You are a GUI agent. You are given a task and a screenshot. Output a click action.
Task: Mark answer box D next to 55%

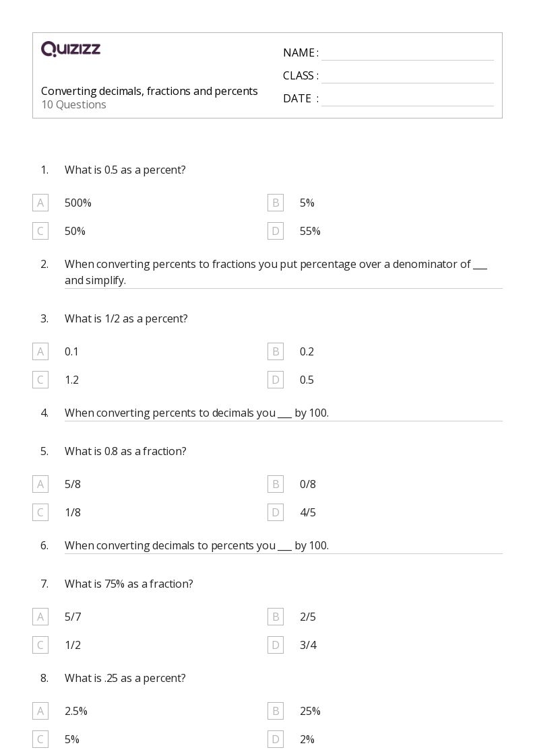pyautogui.click(x=276, y=231)
